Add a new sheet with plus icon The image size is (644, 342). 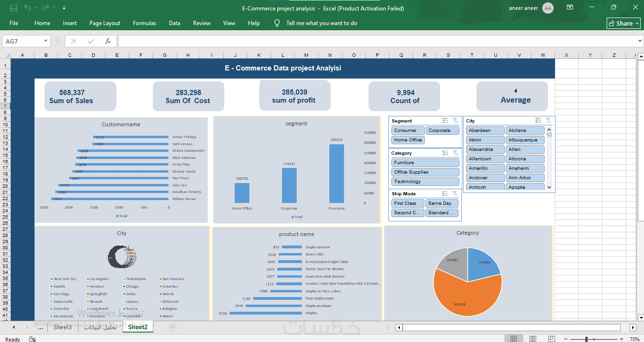tap(173, 327)
